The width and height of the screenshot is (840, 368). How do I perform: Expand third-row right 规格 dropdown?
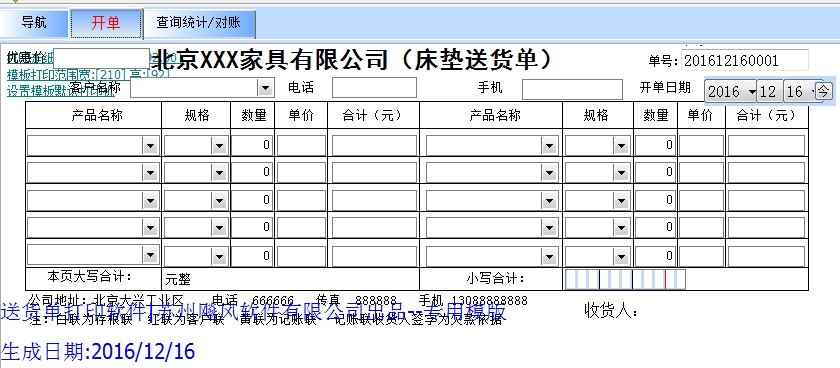tap(621, 200)
